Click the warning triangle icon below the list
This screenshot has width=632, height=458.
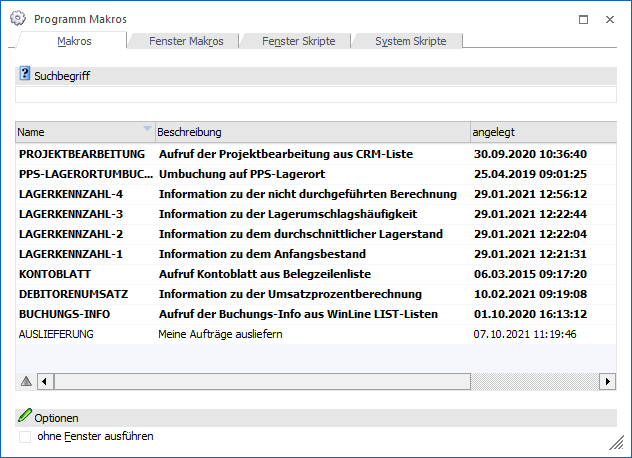26,382
